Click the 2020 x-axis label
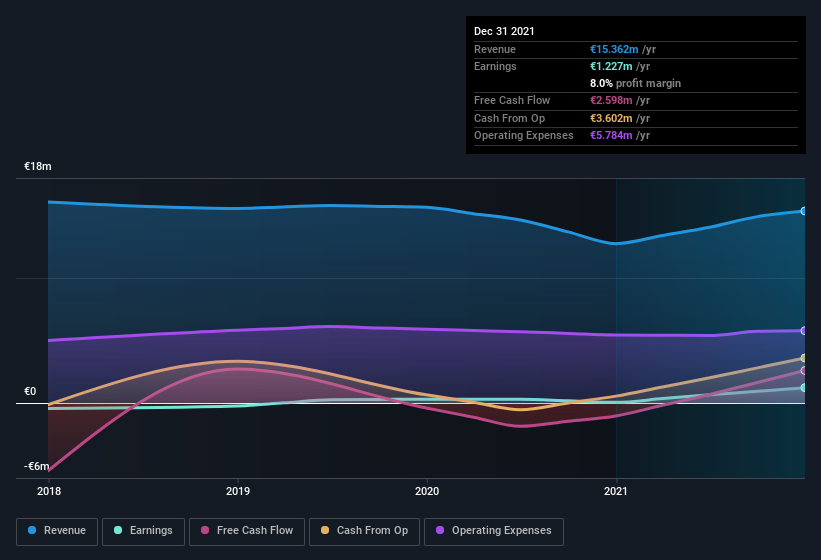 (427, 491)
